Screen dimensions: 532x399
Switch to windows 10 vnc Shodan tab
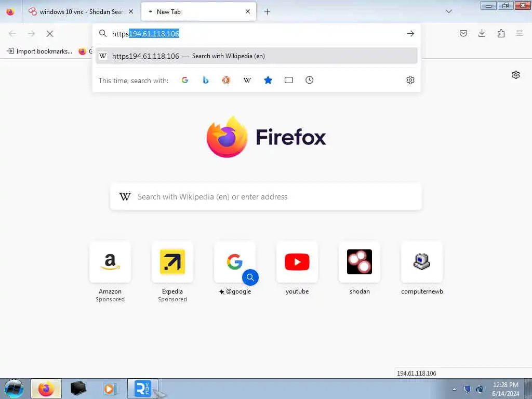pos(81,12)
